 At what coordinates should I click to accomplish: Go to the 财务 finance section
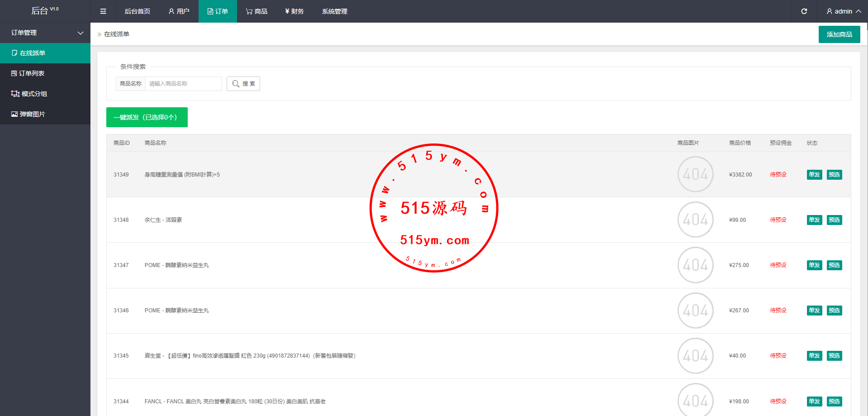(x=294, y=11)
